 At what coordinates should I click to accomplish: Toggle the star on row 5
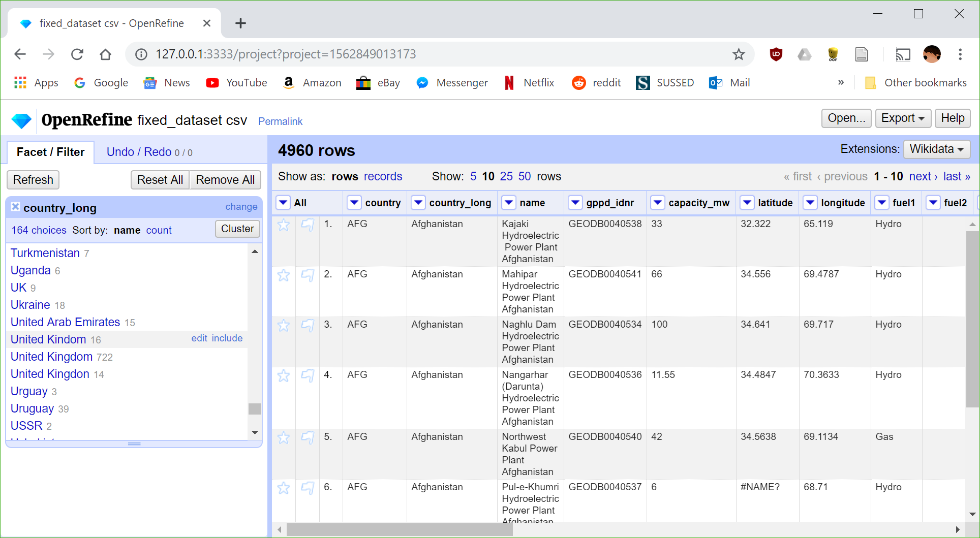pyautogui.click(x=284, y=437)
